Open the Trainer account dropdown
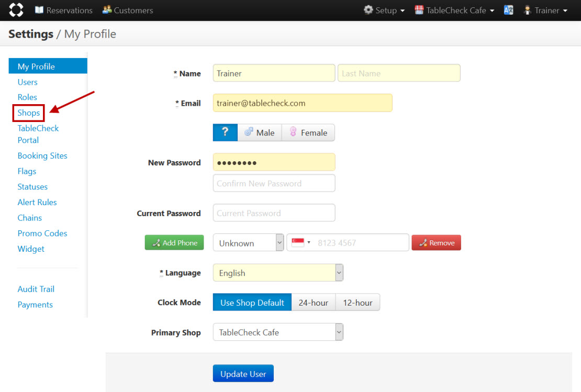The image size is (581, 392). coord(545,10)
